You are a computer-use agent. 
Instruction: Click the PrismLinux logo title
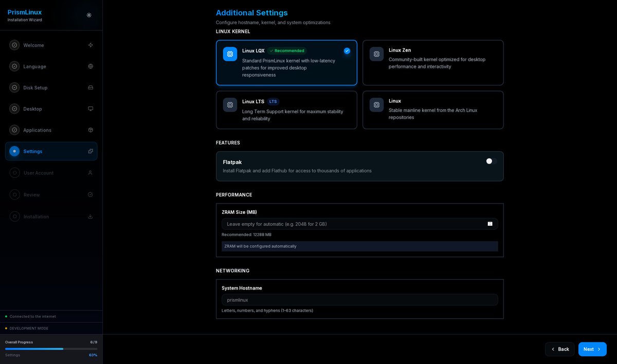25,12
